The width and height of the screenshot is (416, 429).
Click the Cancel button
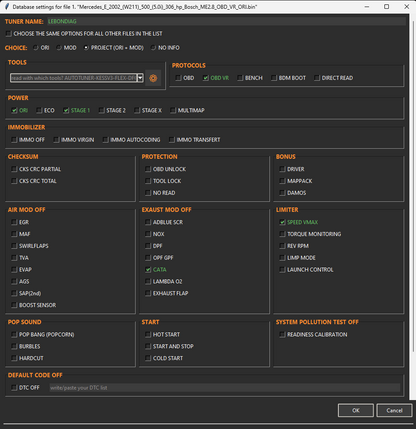tap(394, 410)
